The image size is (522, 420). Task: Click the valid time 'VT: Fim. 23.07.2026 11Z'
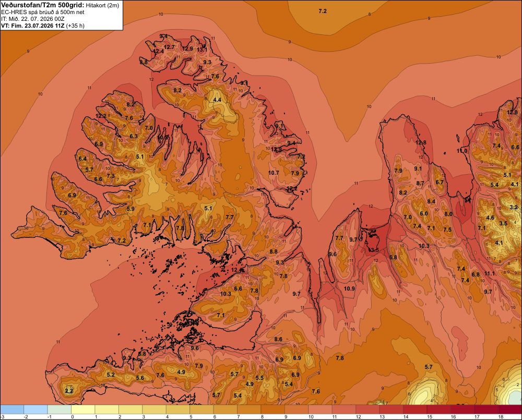tap(33, 26)
